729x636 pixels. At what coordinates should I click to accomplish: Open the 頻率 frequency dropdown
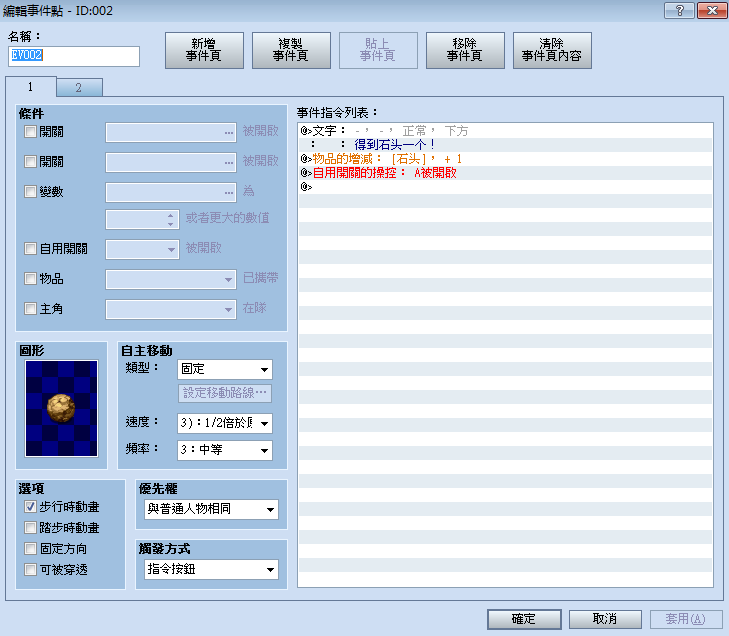225,450
